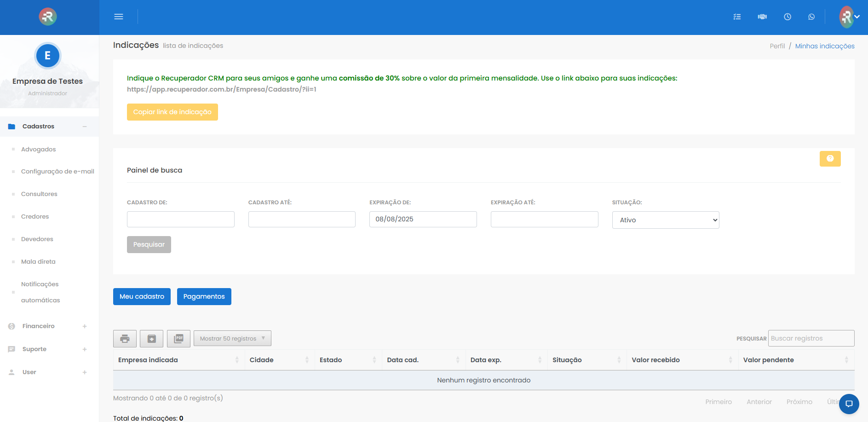The image size is (868, 422).
Task: Click Copiar link de indicação button
Action: pos(172,112)
